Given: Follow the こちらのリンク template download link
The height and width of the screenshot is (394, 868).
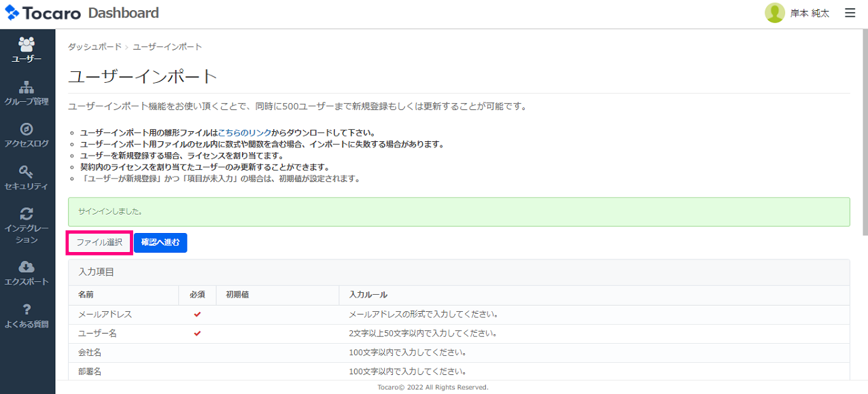Looking at the screenshot, I should pos(244,132).
